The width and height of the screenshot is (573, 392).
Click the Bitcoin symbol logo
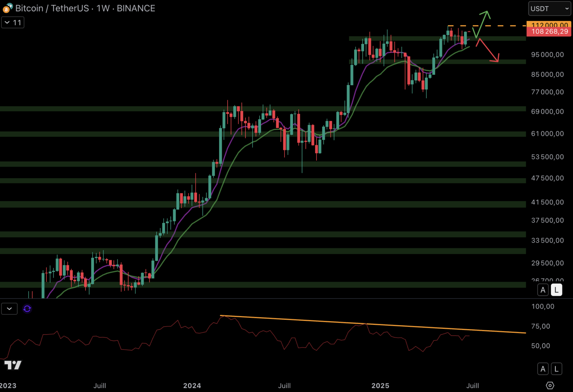click(8, 8)
